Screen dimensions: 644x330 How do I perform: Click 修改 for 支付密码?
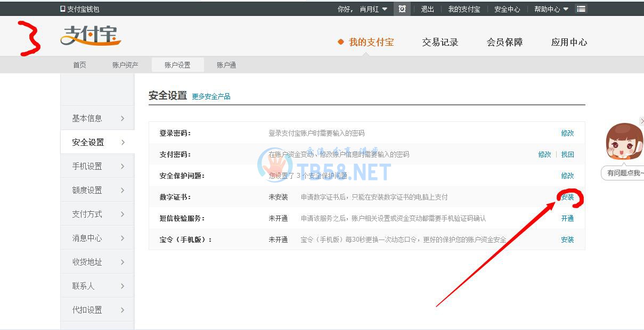(544, 154)
